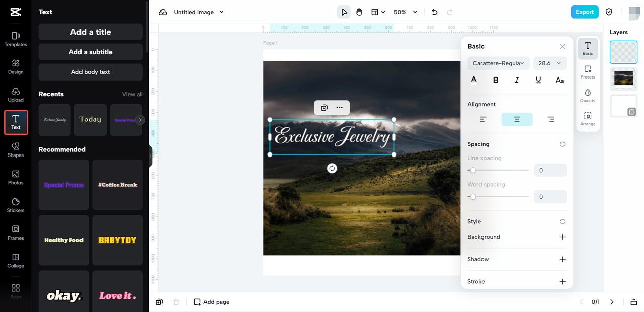The height and width of the screenshot is (312, 644).
Task: Open the Collage sidebar panel
Action: [x=16, y=261]
